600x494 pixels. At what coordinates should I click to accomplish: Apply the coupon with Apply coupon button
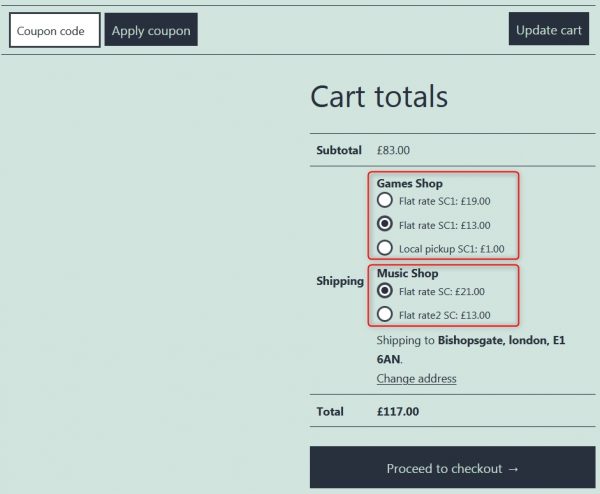click(x=151, y=29)
